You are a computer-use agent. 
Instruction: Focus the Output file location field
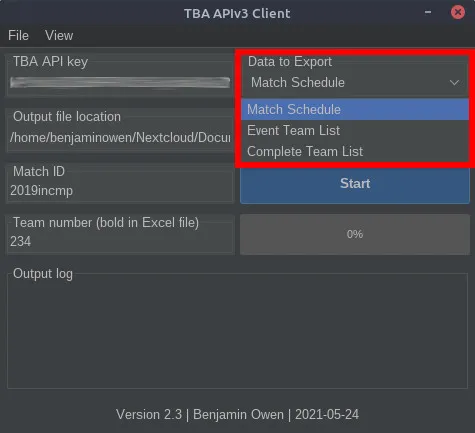click(x=120, y=137)
